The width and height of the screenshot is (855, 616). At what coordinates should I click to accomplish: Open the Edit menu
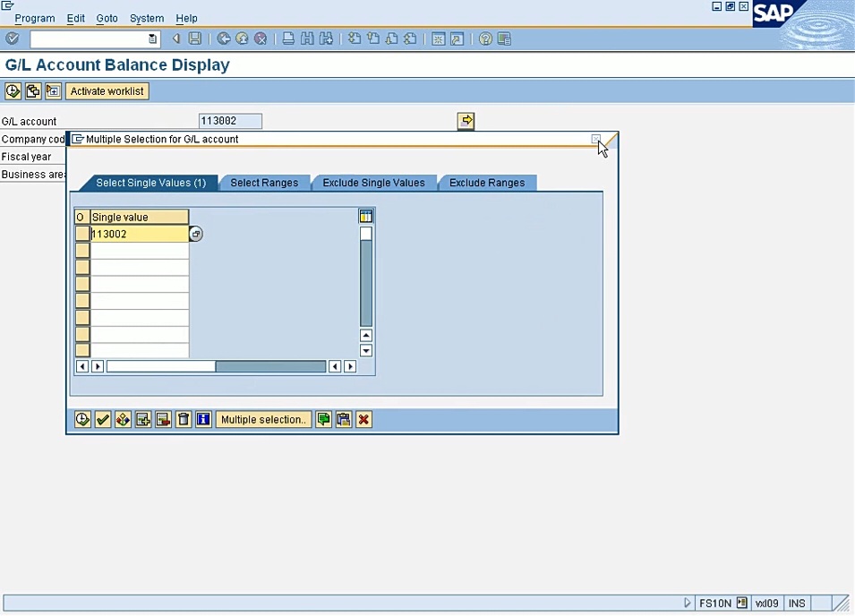click(76, 18)
